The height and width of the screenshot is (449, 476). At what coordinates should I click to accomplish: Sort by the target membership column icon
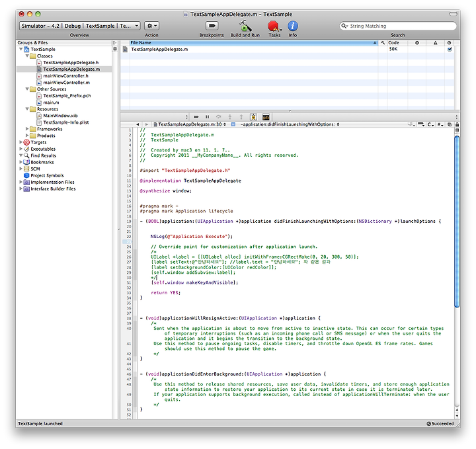[x=450, y=43]
